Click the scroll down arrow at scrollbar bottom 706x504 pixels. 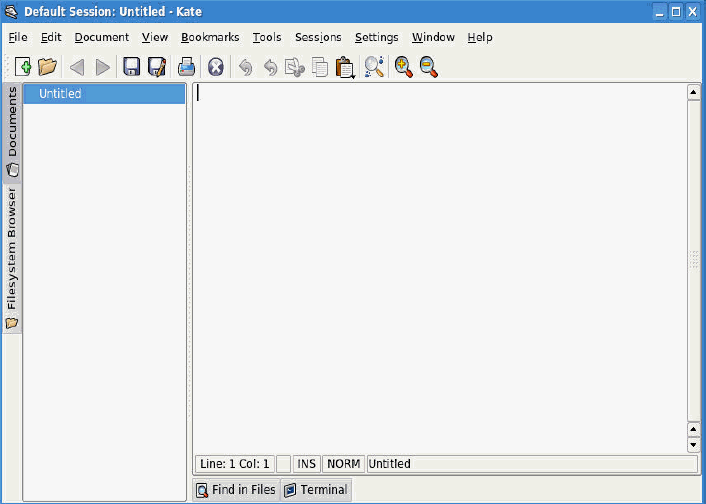click(x=693, y=445)
